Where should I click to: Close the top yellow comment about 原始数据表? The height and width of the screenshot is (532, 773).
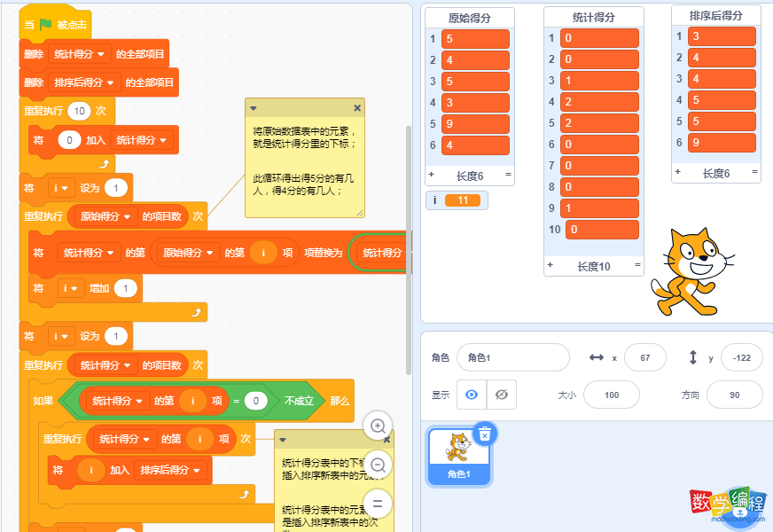pos(357,108)
